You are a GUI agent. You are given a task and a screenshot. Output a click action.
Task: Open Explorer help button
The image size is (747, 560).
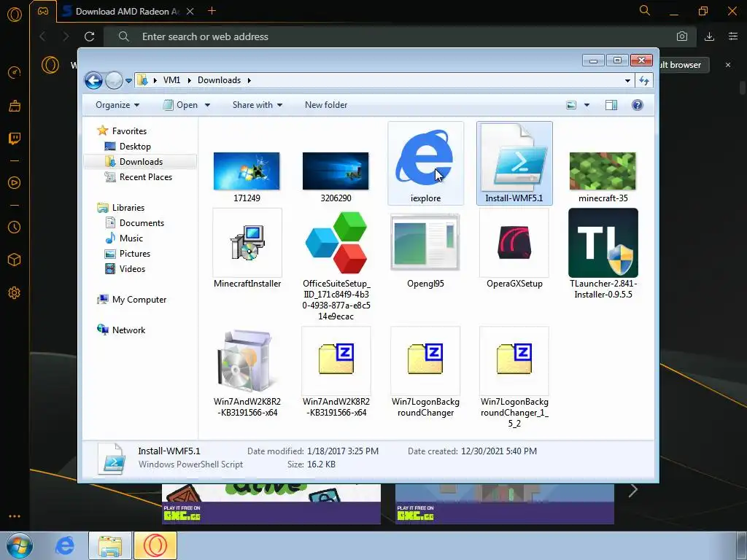(637, 105)
